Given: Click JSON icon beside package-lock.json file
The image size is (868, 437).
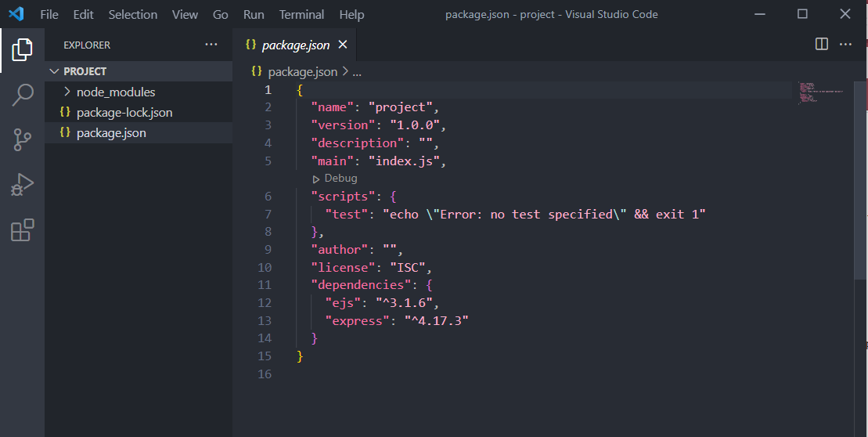Looking at the screenshot, I should pyautogui.click(x=65, y=112).
